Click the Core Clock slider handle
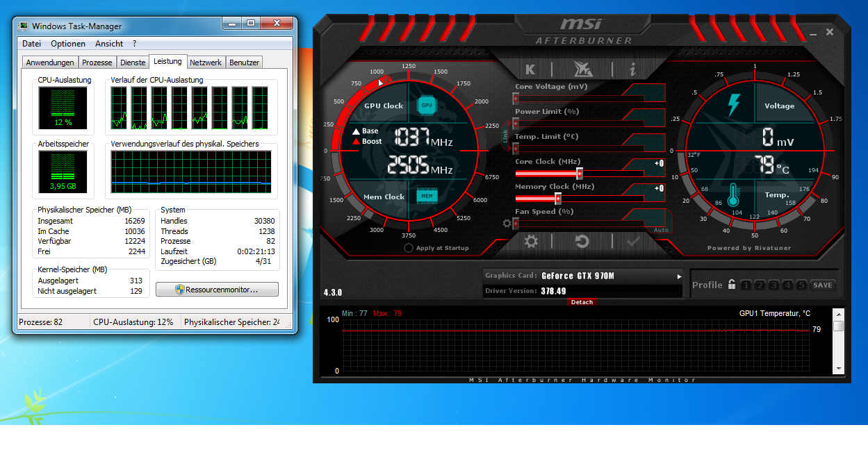The image size is (868, 450). tap(580, 174)
